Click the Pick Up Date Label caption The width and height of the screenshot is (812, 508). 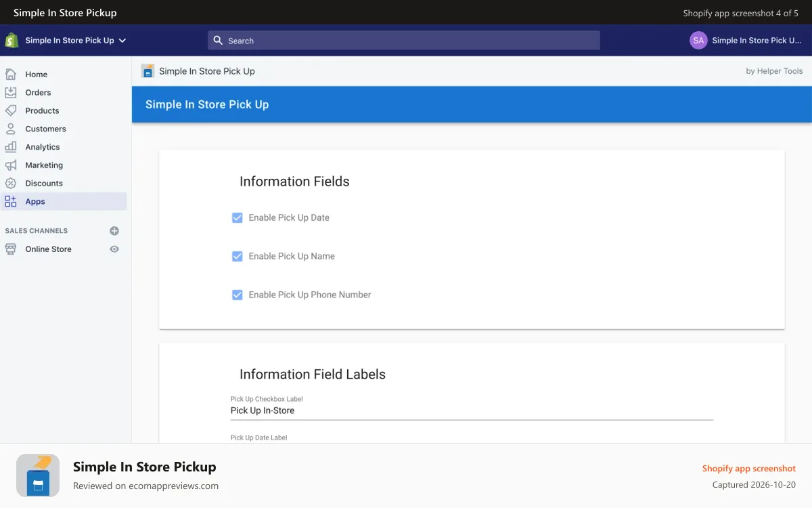point(258,438)
